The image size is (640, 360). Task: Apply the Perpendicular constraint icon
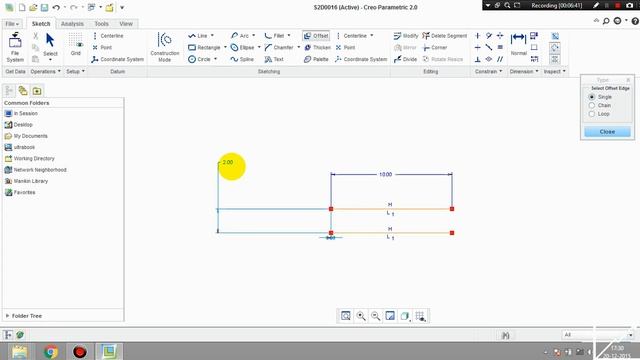point(478,59)
